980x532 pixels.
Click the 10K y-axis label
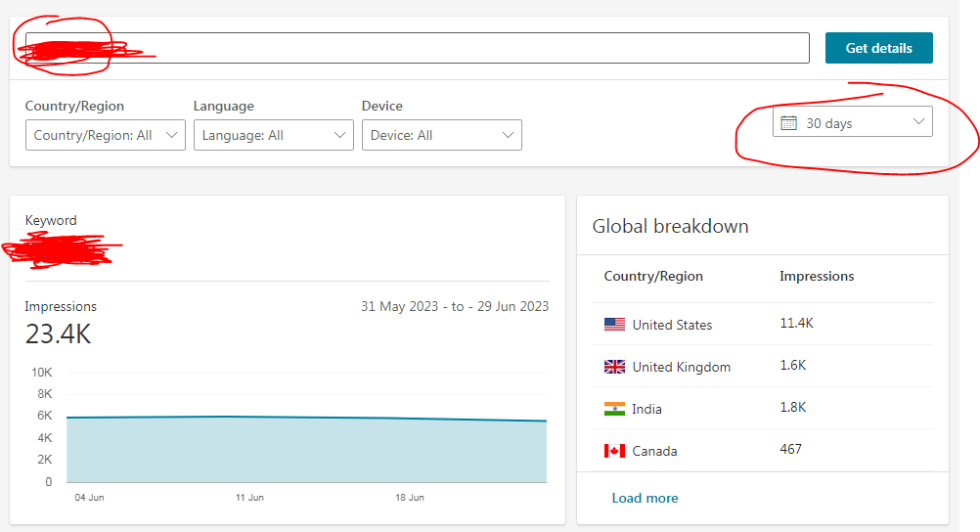click(x=42, y=373)
